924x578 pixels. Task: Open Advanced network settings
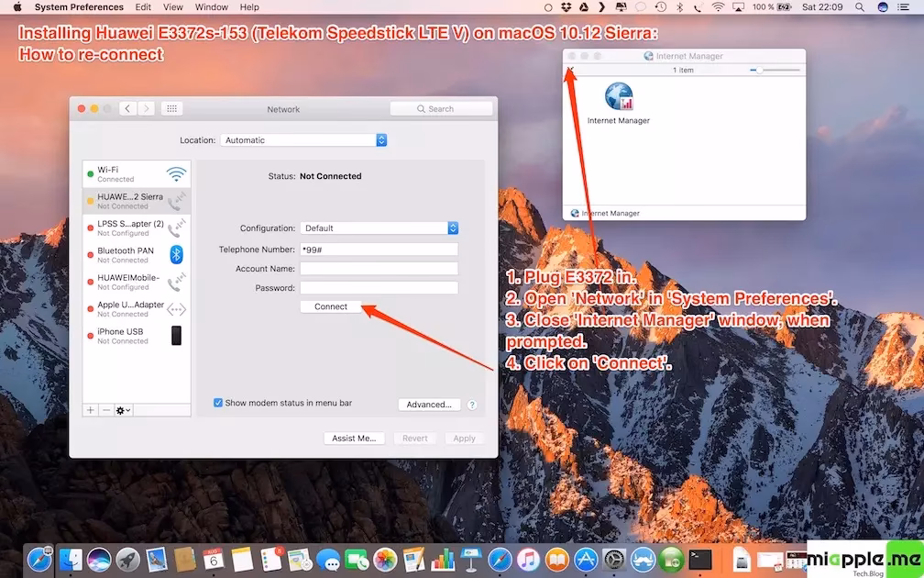[429, 405]
